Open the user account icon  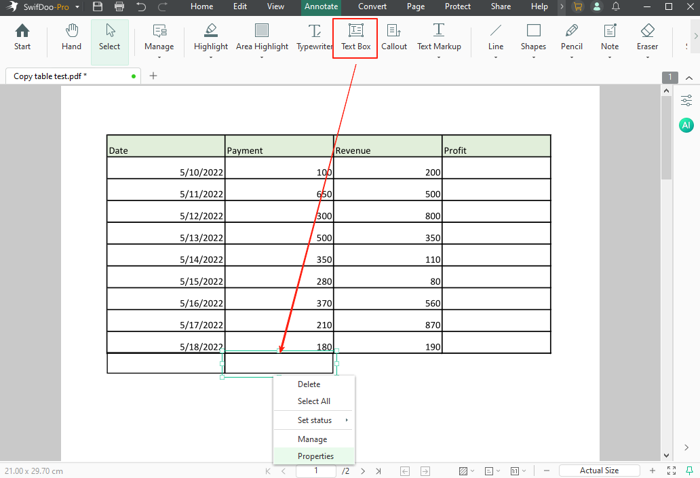click(x=596, y=7)
